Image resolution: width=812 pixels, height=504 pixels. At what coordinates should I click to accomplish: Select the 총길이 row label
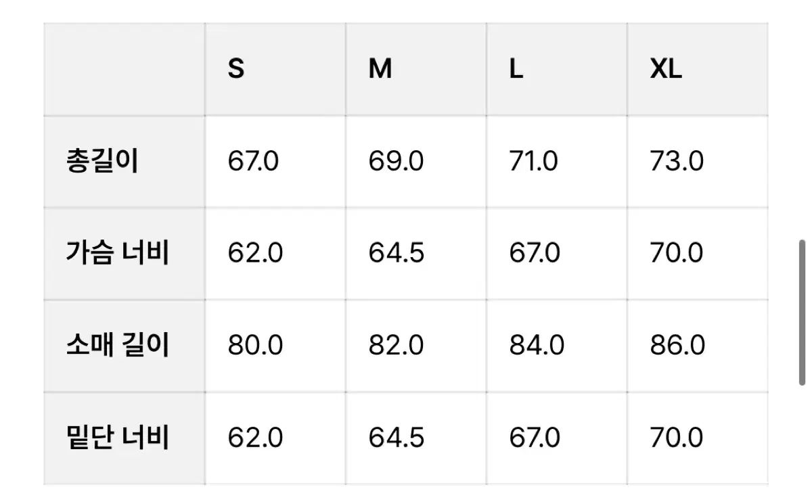(102, 162)
